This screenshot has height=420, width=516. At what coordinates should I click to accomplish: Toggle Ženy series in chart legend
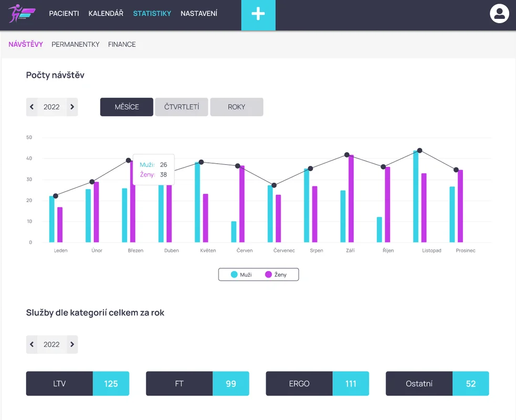(x=276, y=275)
